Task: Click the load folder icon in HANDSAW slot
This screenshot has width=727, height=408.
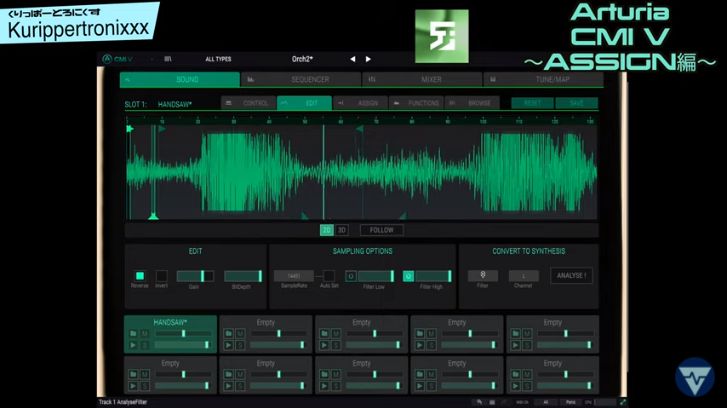Action: 133,333
